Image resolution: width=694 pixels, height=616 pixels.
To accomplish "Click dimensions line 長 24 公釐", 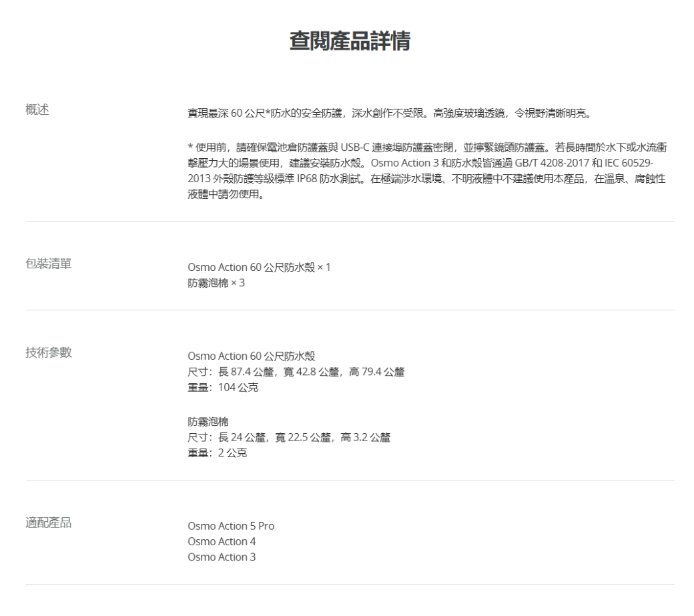I will (x=289, y=437).
